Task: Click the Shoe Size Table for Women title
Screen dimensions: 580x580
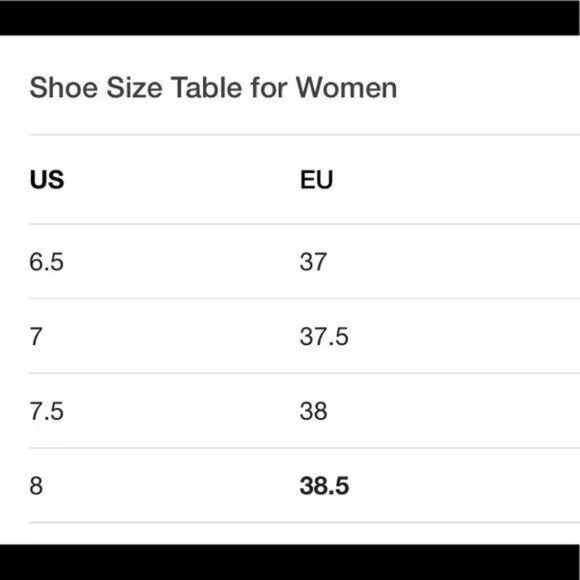Action: click(213, 88)
